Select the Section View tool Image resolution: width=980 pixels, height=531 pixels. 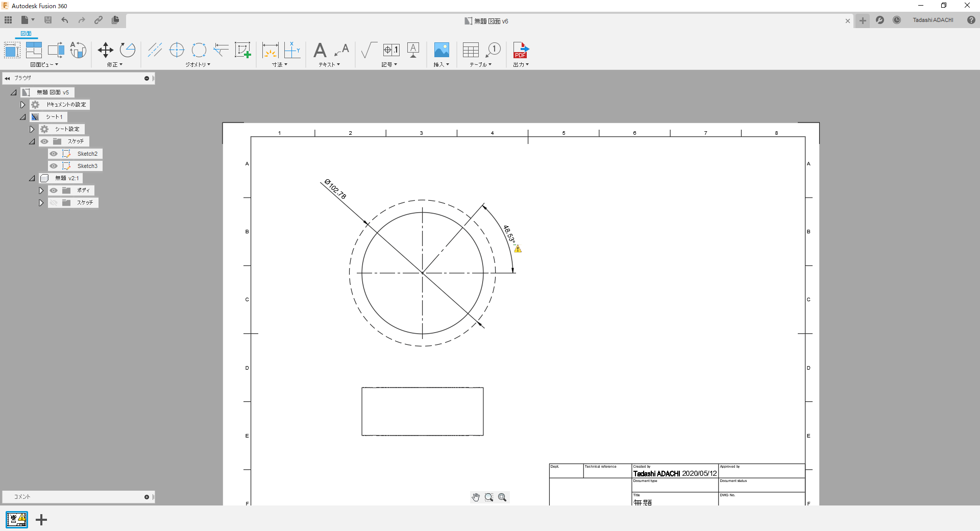[56, 50]
